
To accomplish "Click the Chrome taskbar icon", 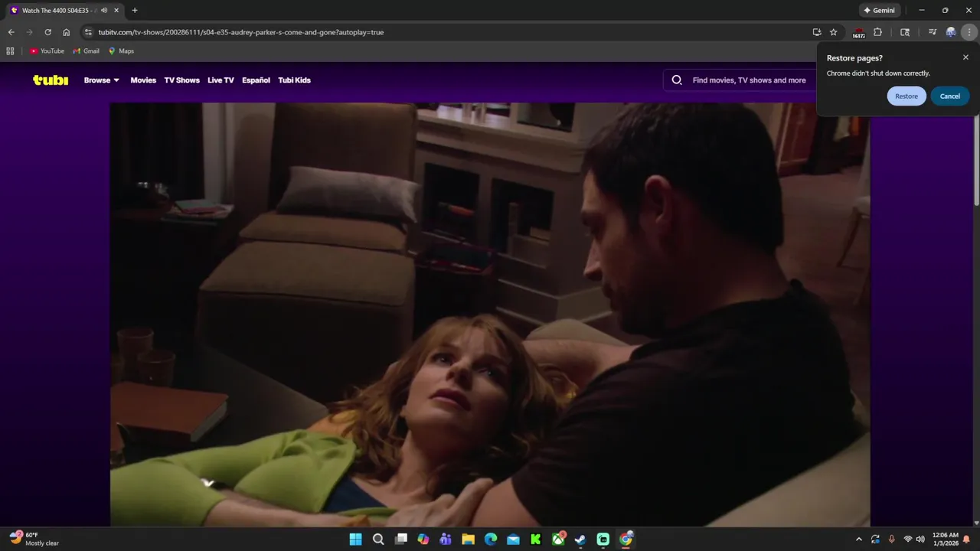I will (626, 540).
